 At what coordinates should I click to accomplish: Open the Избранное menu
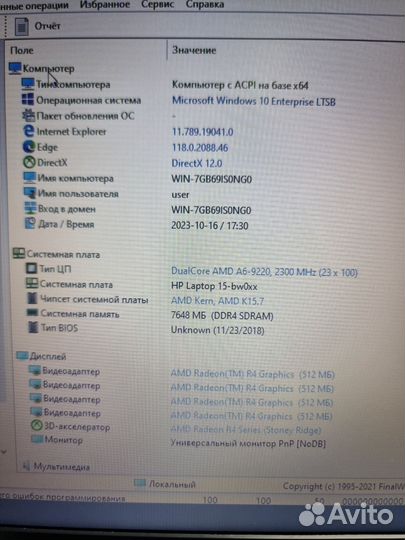[x=105, y=4]
